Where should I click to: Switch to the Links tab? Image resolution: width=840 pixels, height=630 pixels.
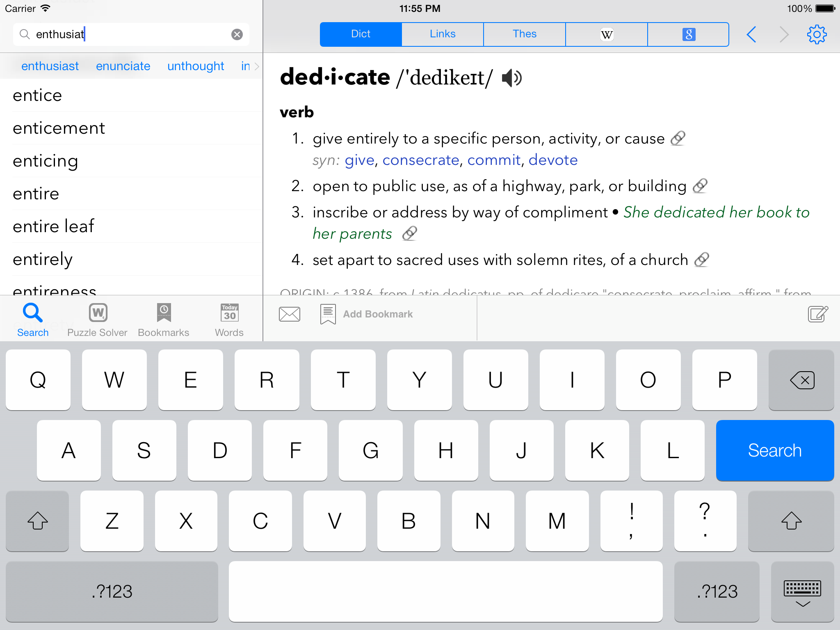coord(443,34)
